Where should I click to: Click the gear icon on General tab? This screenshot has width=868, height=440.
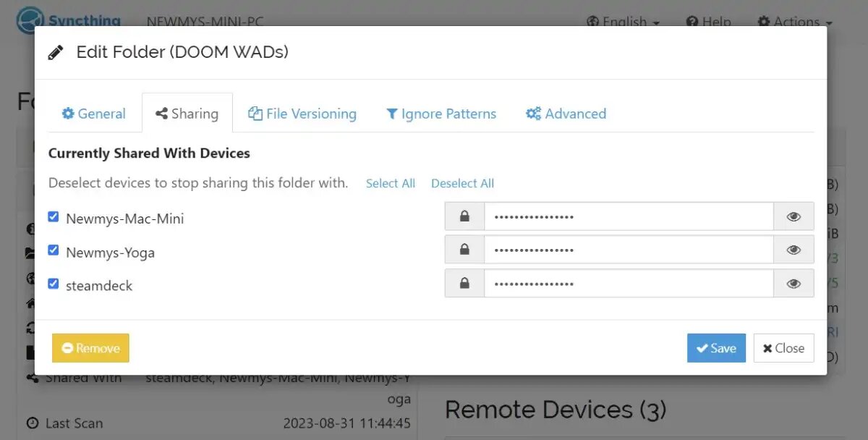68,114
